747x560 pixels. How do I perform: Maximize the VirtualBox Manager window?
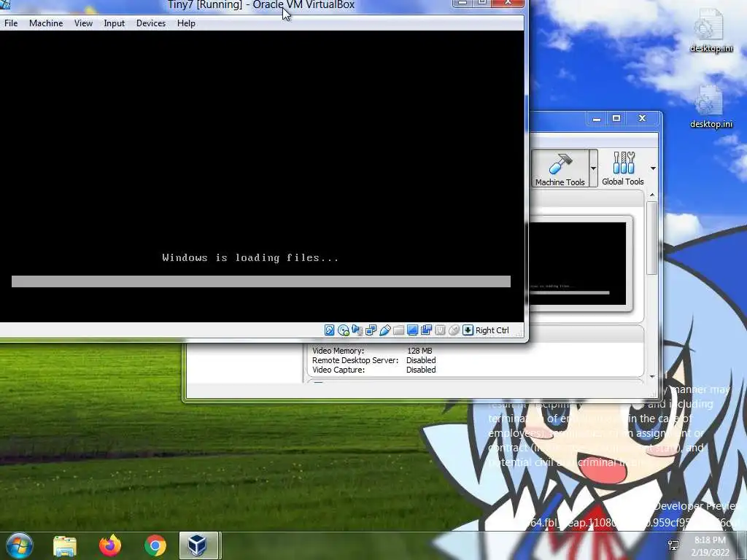(616, 119)
